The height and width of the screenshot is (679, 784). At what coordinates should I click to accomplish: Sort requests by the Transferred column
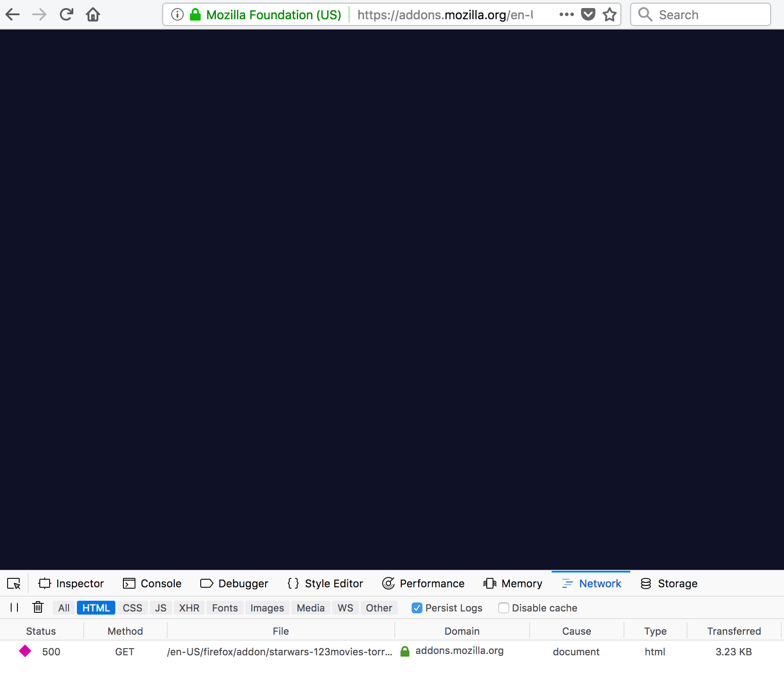coord(733,631)
